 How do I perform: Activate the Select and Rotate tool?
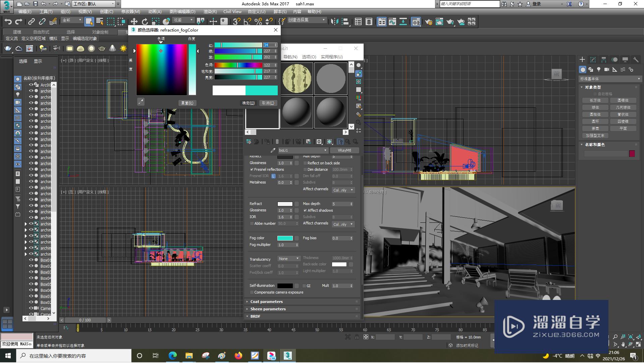click(x=145, y=22)
